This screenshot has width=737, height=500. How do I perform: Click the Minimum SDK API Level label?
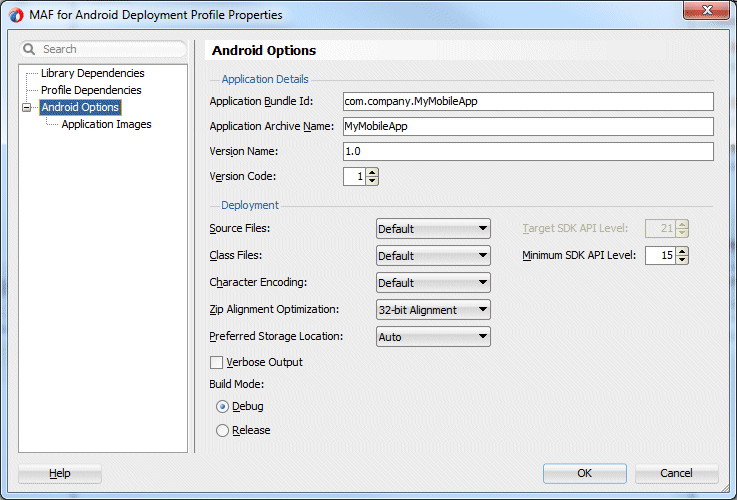(579, 256)
